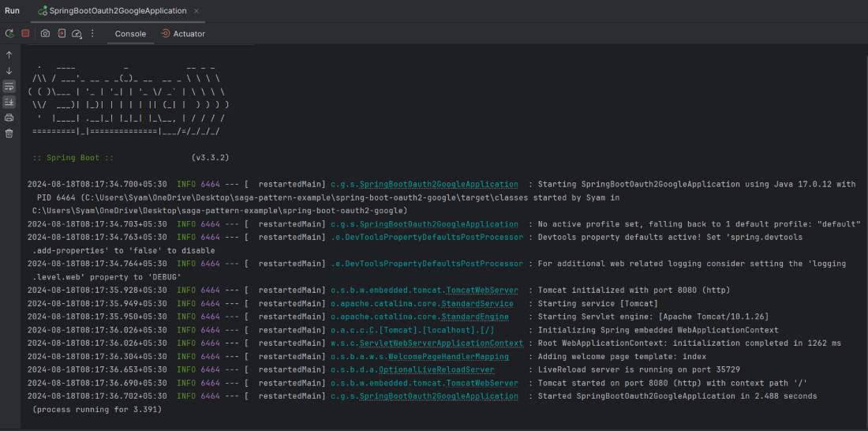Viewport: 868px width, 431px height.
Task: Click 'Adding welcome page template: index' message
Action: (622, 357)
